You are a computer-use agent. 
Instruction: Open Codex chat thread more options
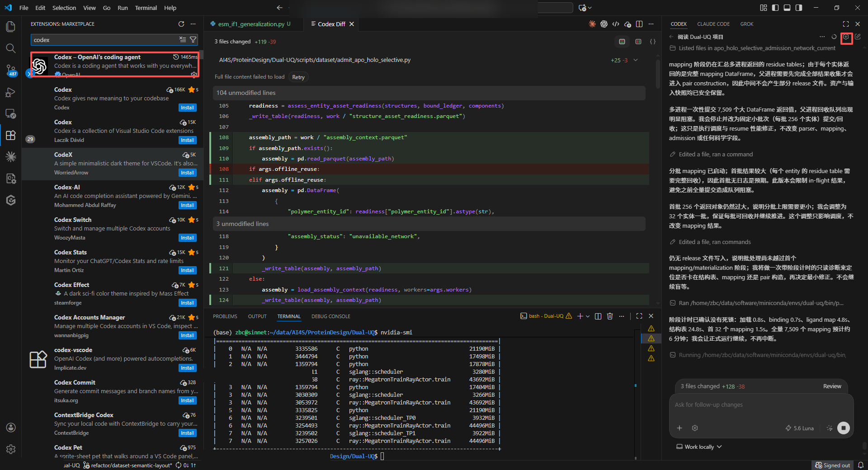[x=822, y=37]
